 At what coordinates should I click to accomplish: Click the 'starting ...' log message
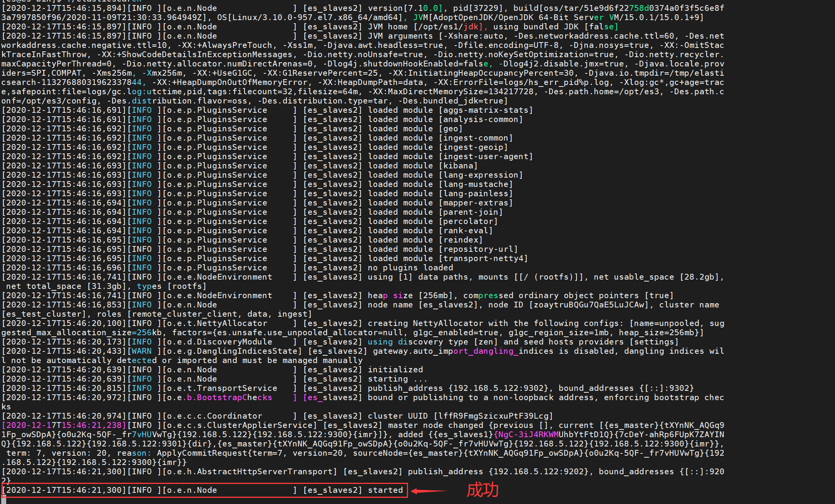[398, 379]
